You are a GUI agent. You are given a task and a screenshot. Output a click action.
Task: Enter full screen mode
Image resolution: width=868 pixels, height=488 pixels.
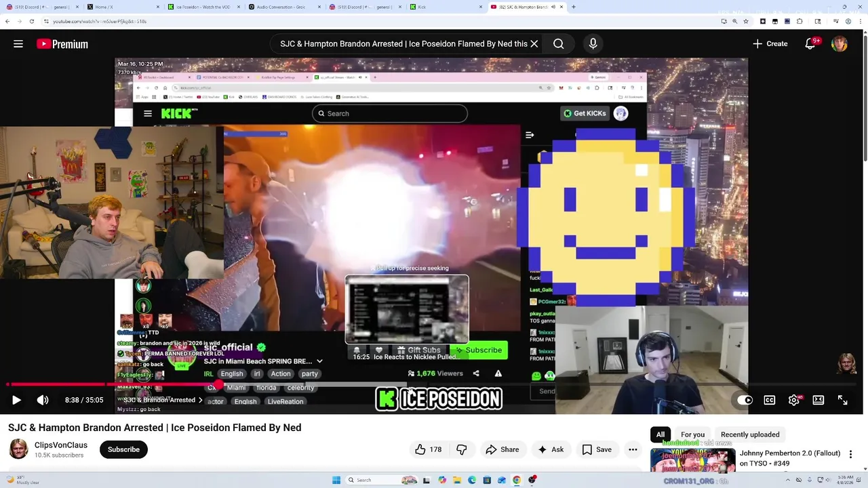pos(843,400)
